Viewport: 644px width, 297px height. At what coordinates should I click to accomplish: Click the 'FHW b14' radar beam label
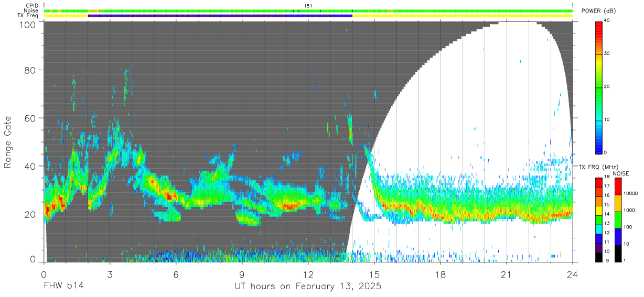(63, 287)
